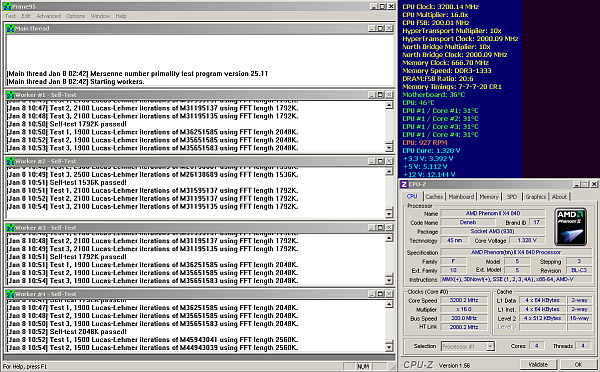Click Worker #2 scrollbar up arrow
Viewport: 600px width, 372px height.
click(x=389, y=171)
